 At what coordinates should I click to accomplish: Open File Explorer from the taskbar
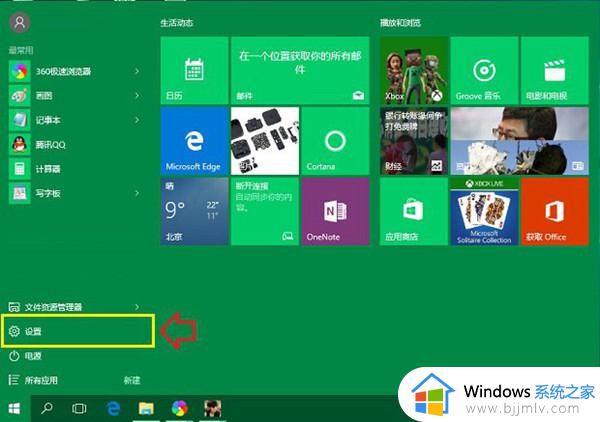tap(146, 409)
